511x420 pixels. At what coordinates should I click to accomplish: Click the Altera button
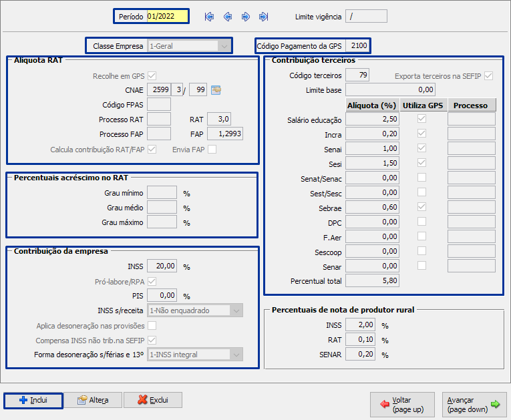[x=93, y=400]
